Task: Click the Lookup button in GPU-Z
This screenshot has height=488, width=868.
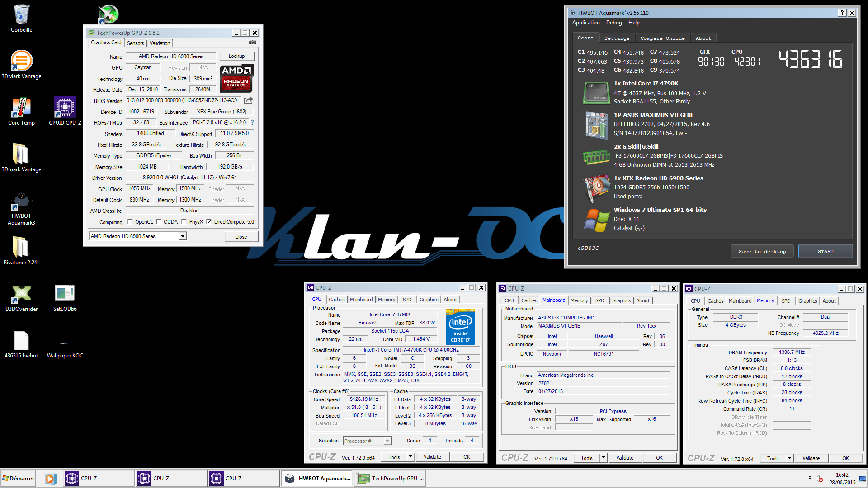Action: (x=236, y=56)
